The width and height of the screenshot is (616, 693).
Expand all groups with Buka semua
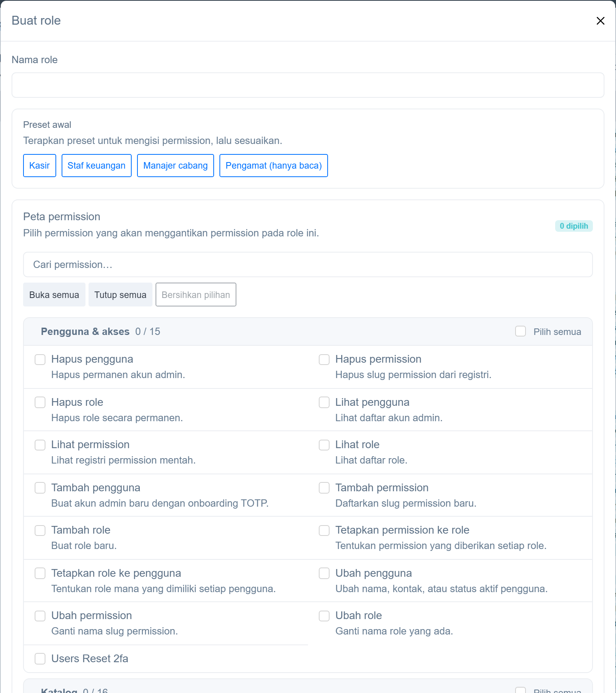coord(54,295)
